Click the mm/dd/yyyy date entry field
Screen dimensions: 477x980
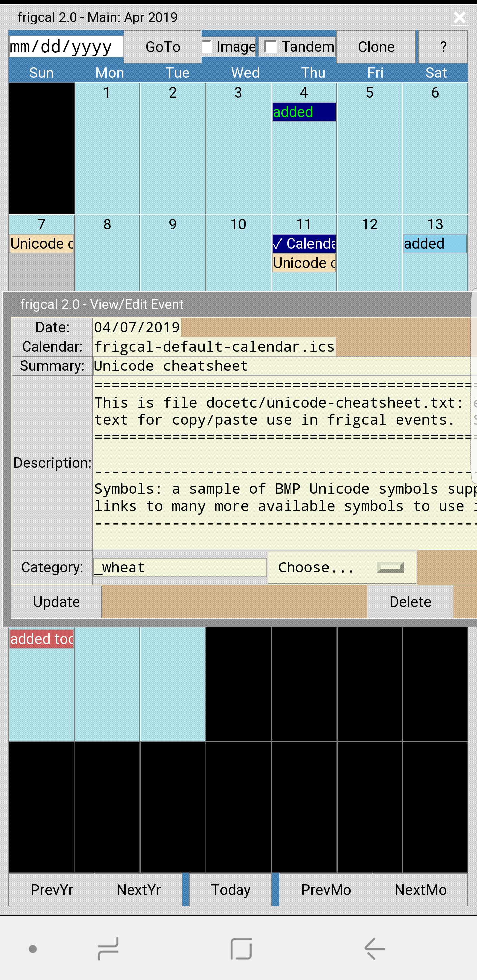[x=66, y=47]
